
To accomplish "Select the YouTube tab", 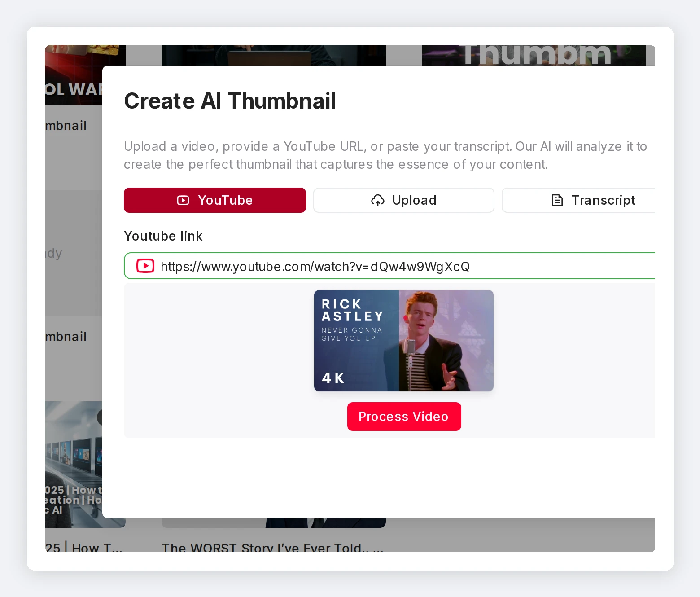I will tap(214, 200).
